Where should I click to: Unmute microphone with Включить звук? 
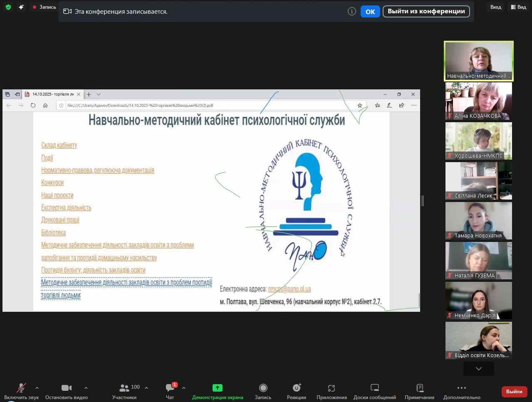[21, 388]
